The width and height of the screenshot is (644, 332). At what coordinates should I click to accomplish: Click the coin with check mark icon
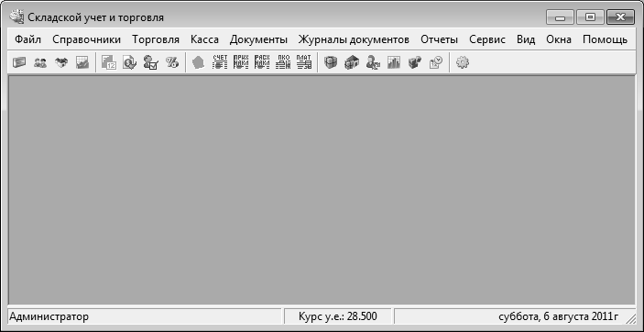(x=129, y=63)
